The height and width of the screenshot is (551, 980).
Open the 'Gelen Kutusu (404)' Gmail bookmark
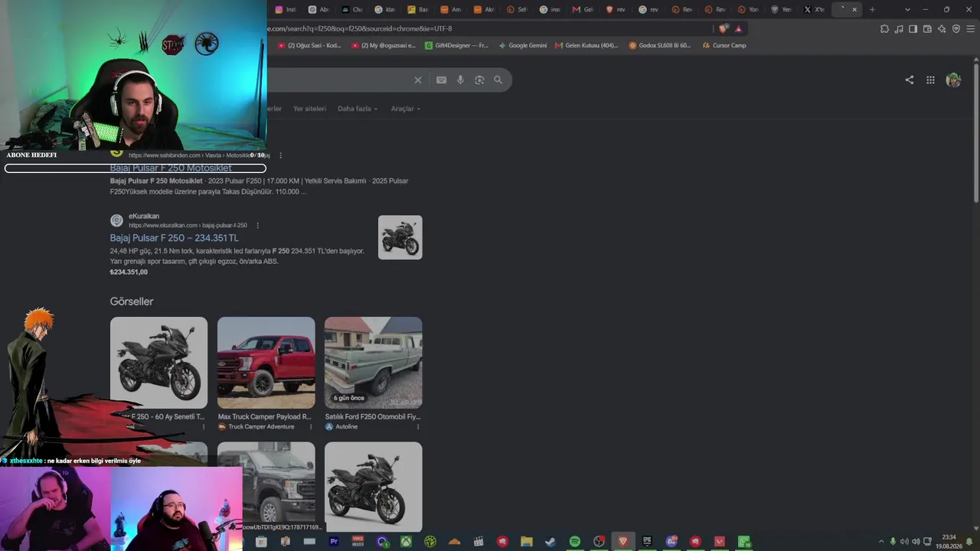pos(586,45)
